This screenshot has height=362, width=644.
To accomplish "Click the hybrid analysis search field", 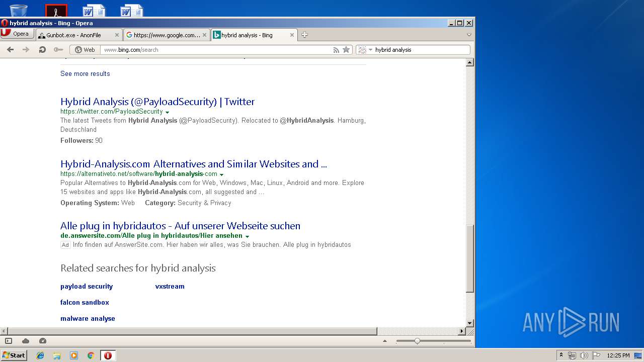I will (x=422, y=50).
